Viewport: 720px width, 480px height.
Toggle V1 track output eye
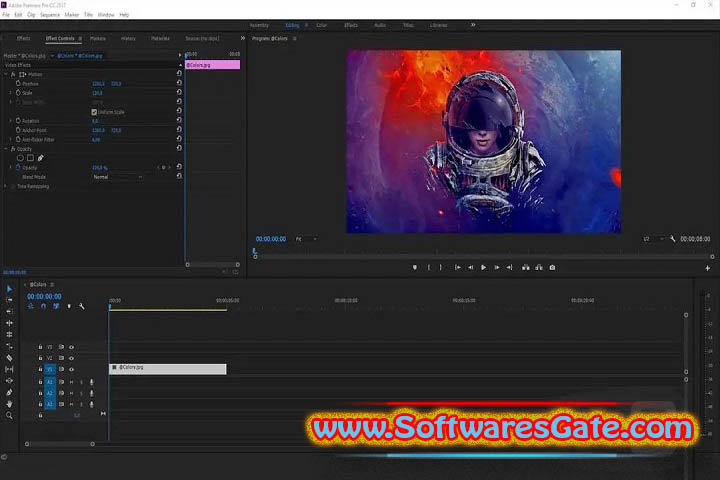[72, 369]
